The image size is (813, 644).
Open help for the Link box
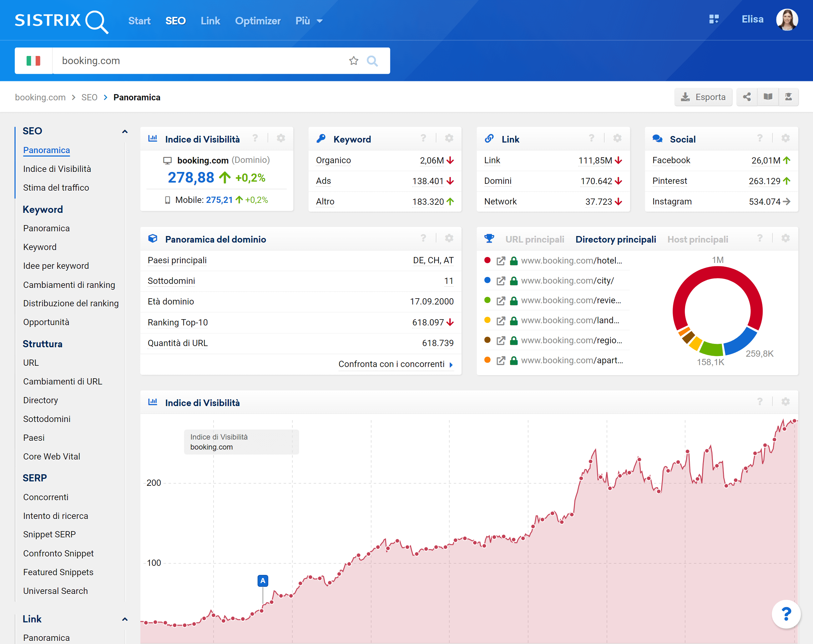592,138
